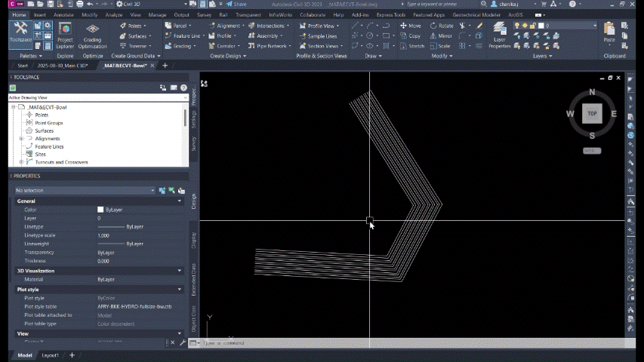Click the Share button in title bar
The height and width of the screenshot is (362, 644).
tap(235, 4)
